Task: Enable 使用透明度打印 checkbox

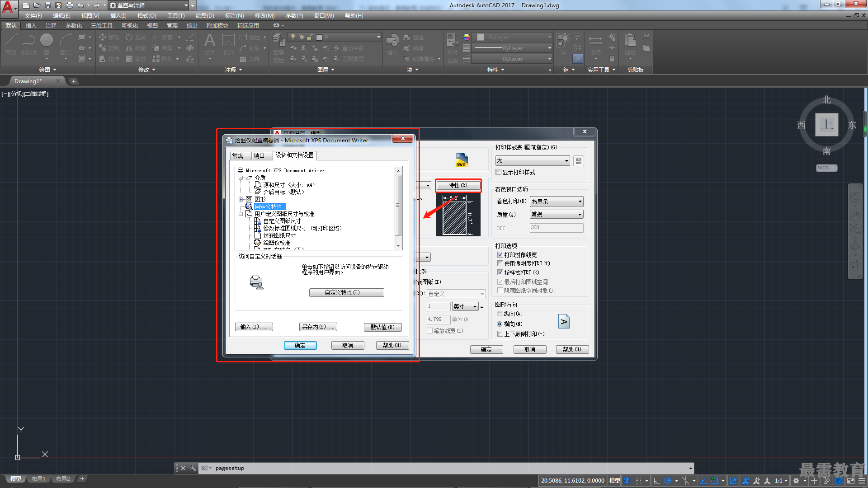Action: coord(500,263)
